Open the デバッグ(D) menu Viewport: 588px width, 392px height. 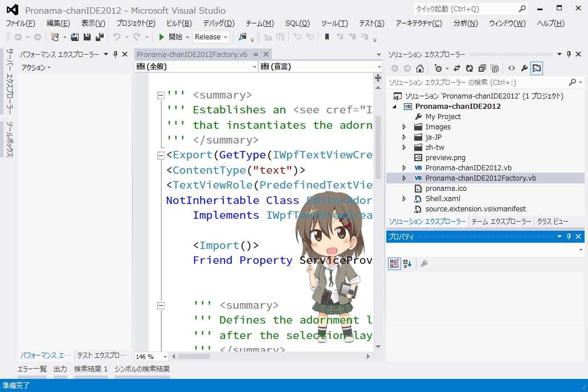(x=219, y=23)
